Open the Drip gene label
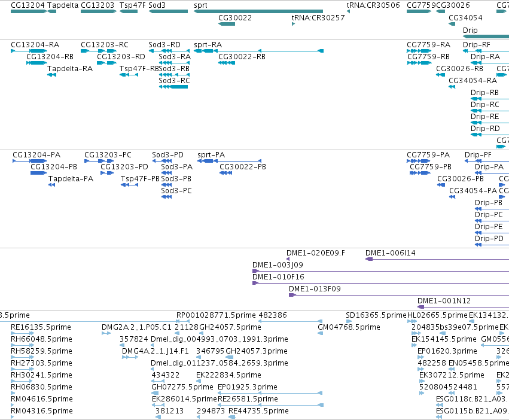Image resolution: width=509 pixels, height=420 pixels. 470,30
